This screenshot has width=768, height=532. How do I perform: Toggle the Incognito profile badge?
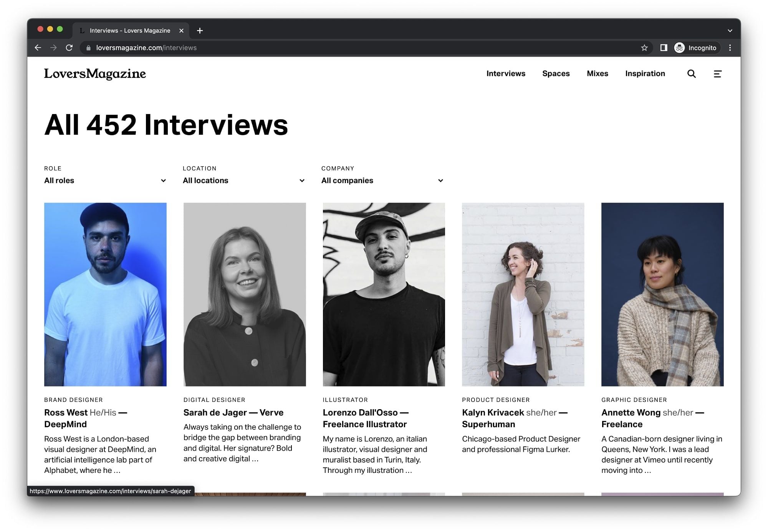[x=696, y=48]
